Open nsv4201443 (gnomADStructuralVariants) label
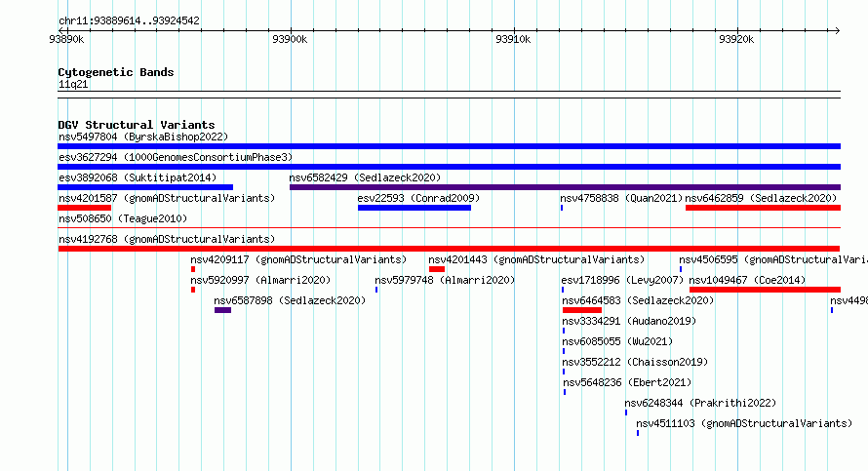The width and height of the screenshot is (868, 471). tap(536, 259)
